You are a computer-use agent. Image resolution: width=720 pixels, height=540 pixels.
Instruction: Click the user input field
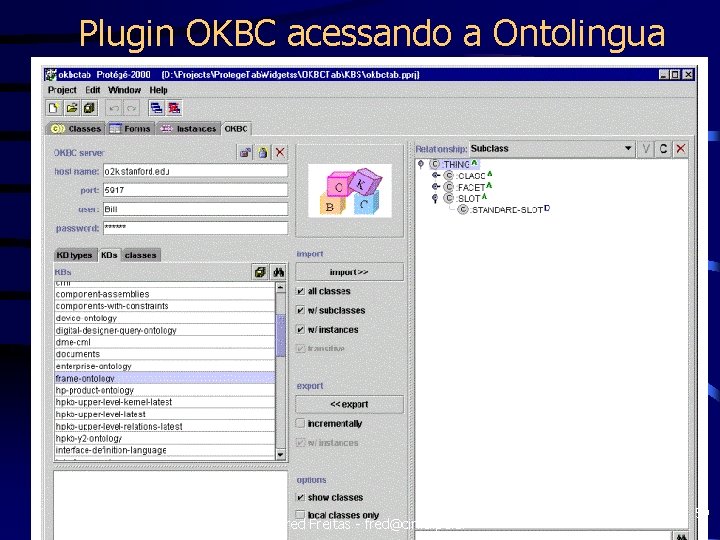(x=195, y=209)
